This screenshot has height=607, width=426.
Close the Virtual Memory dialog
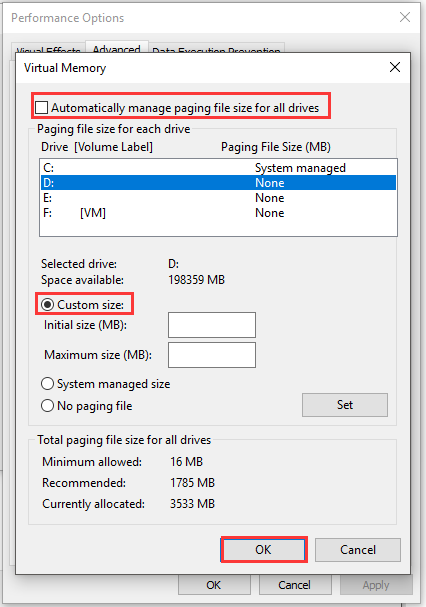pos(395,67)
